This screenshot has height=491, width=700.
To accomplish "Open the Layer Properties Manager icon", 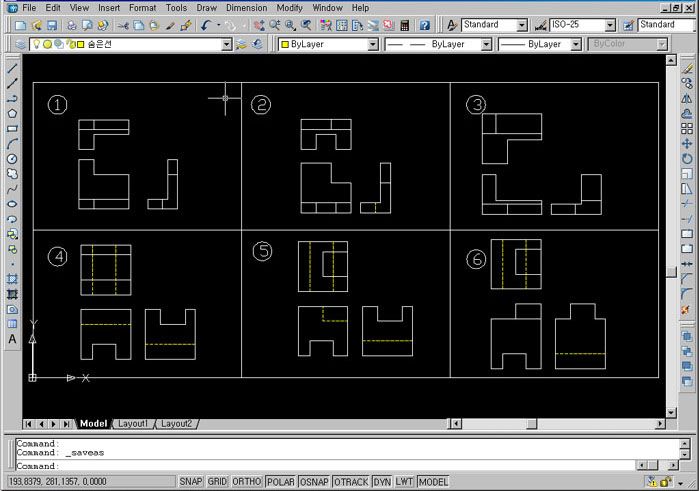I will (x=21, y=44).
